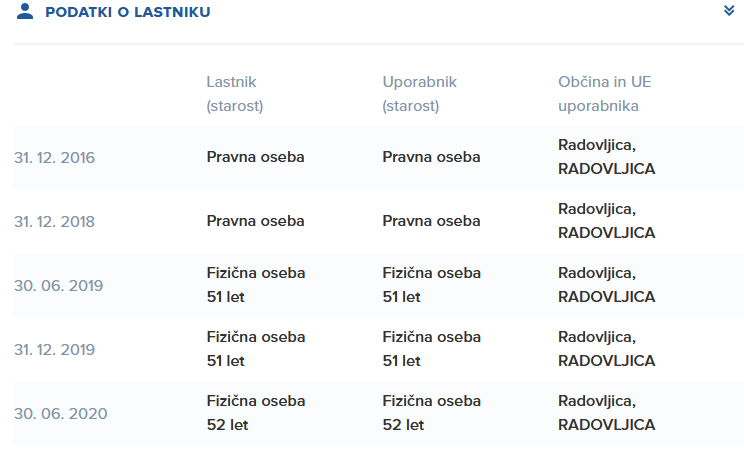Click the PODATKI O LASTNIKU heading
This screenshot has width=744, height=450.
point(128,12)
